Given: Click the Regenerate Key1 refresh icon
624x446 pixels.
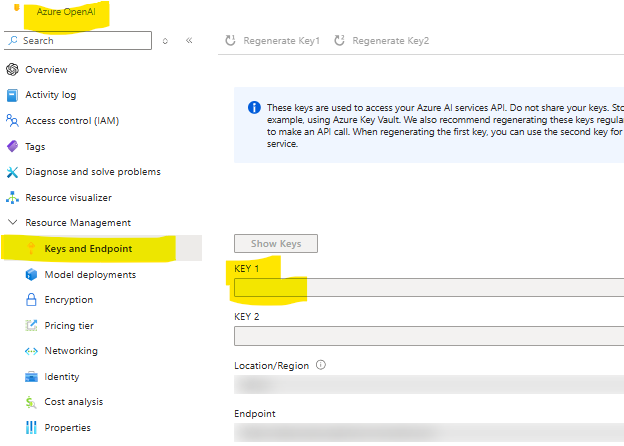Looking at the screenshot, I should click(230, 41).
